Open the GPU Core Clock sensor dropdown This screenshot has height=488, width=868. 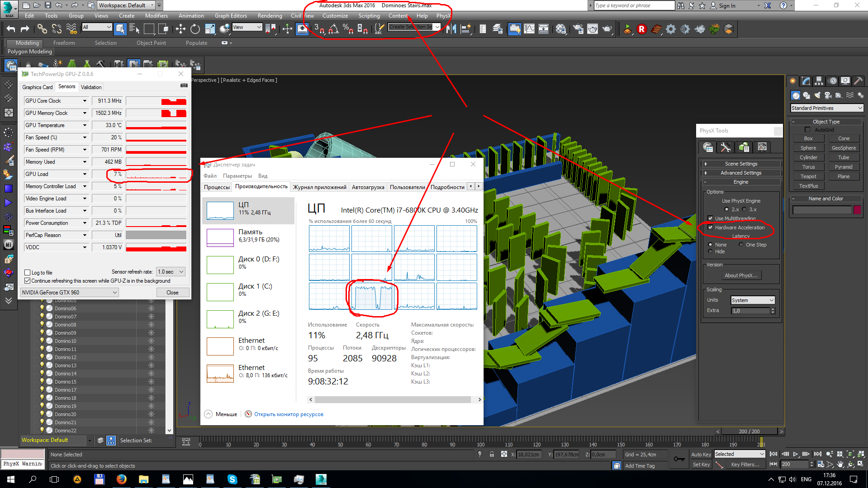pos(84,101)
